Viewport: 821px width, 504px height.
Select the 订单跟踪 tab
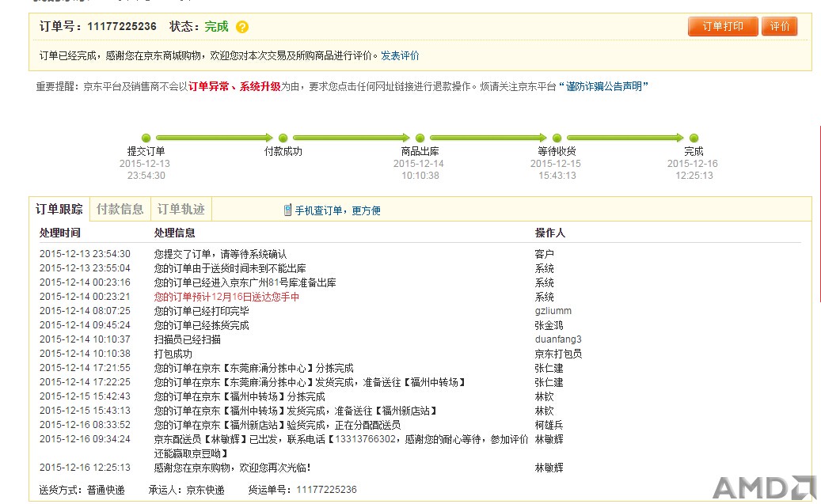click(59, 210)
